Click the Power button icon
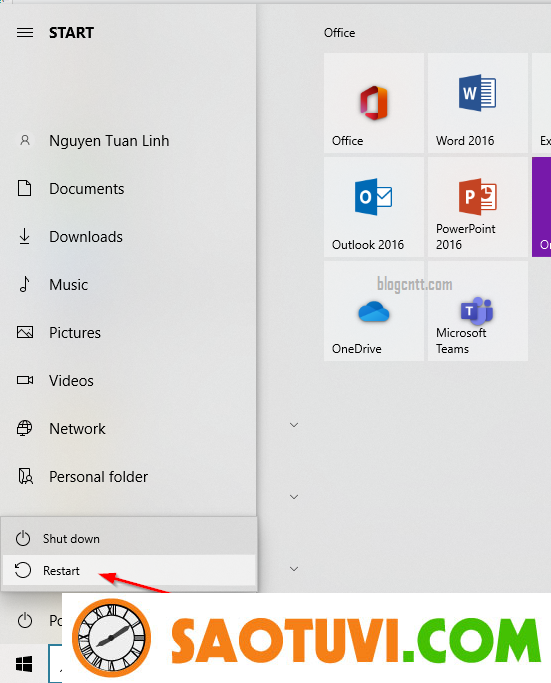The width and height of the screenshot is (551, 683). pos(25,620)
